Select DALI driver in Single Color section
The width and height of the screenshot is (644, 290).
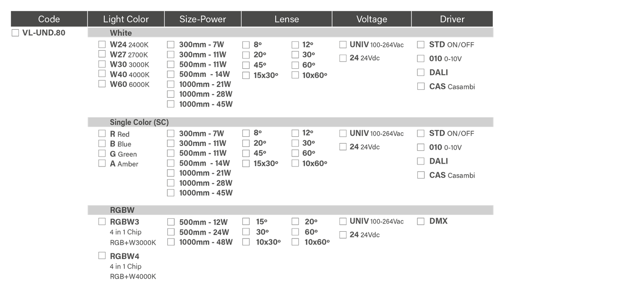click(421, 161)
